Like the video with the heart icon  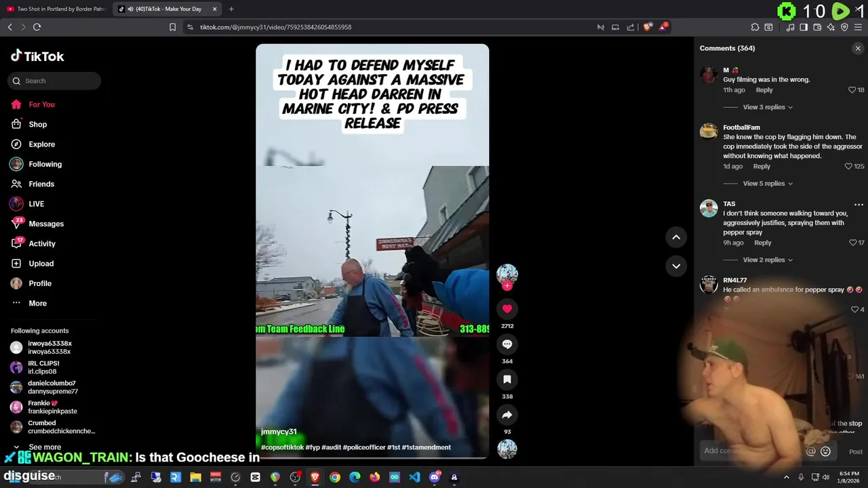click(507, 309)
